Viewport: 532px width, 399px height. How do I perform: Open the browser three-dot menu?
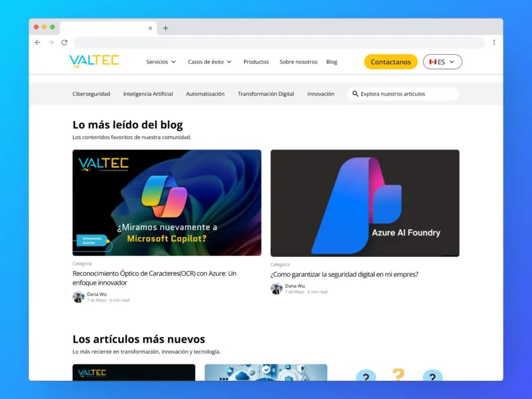coord(494,43)
